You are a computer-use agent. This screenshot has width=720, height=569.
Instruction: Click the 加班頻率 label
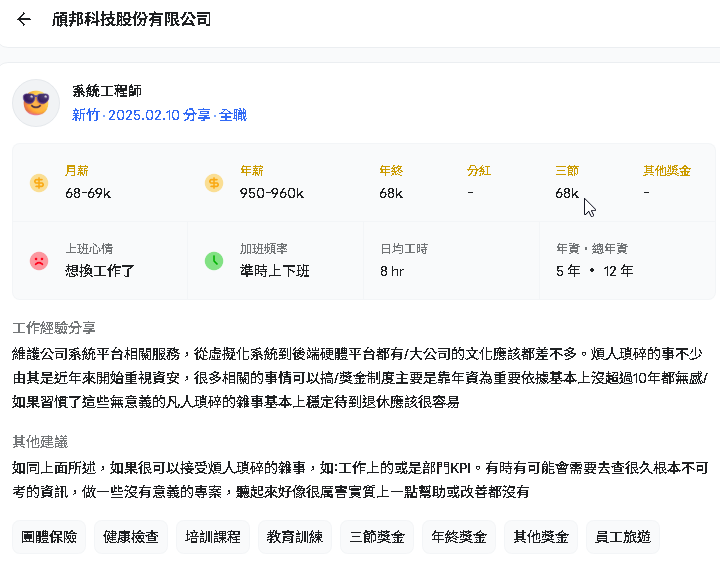(264, 249)
